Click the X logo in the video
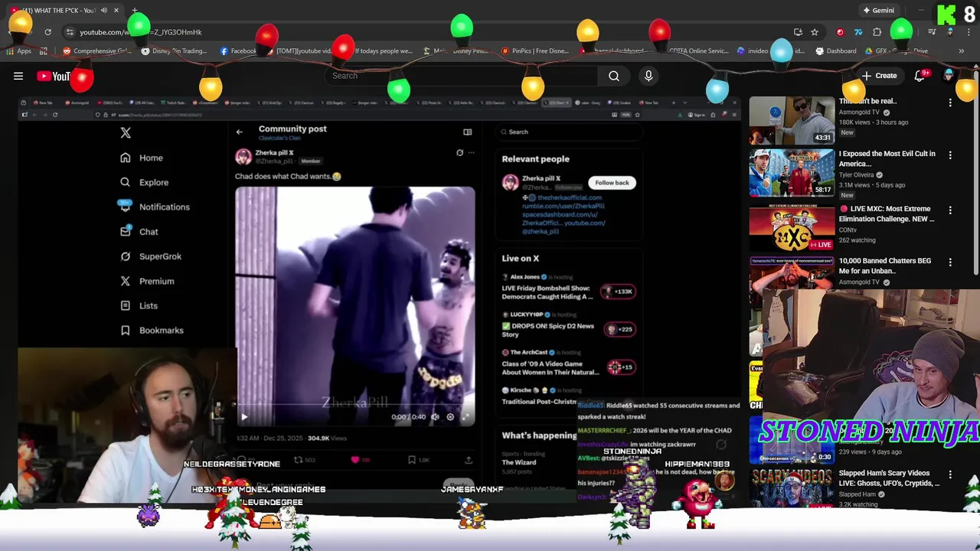 coord(126,132)
